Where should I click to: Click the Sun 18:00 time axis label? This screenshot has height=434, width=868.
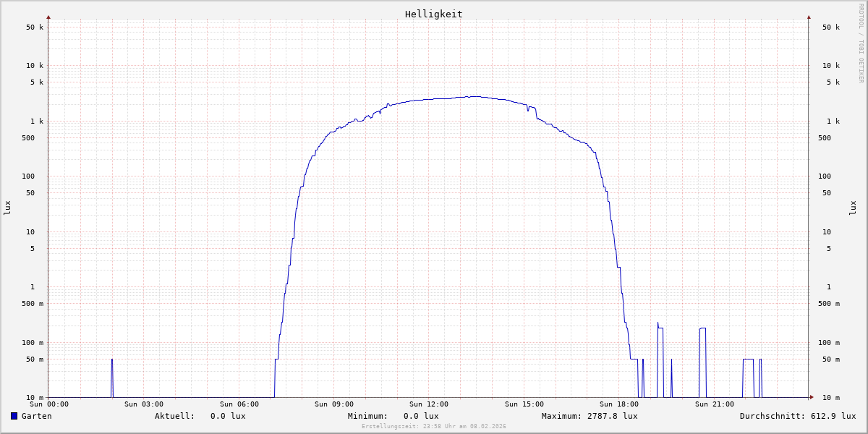(x=619, y=404)
